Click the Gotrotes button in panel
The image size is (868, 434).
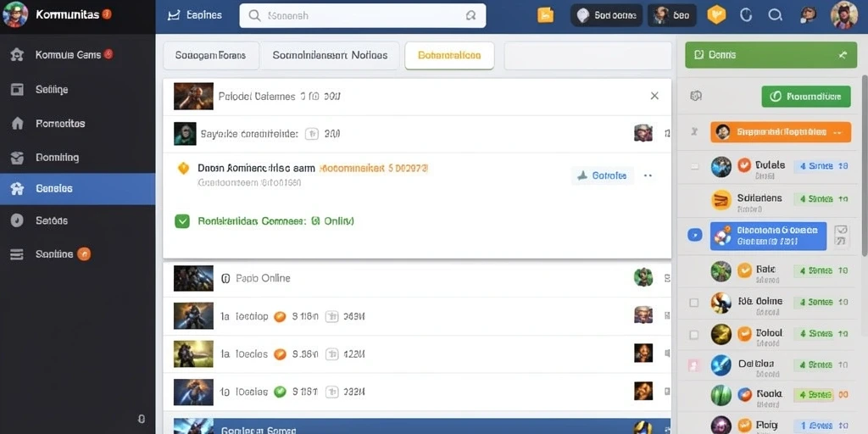pos(603,175)
